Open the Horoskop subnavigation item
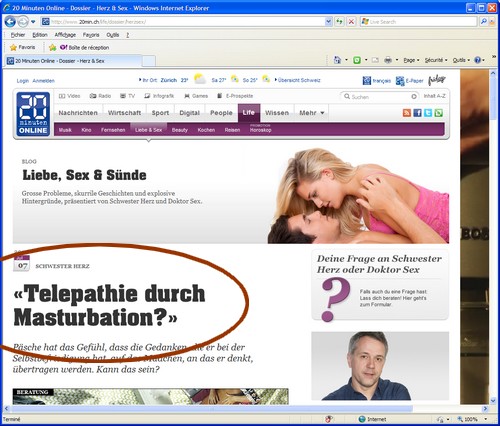The width and height of the screenshot is (500, 426). (x=260, y=130)
